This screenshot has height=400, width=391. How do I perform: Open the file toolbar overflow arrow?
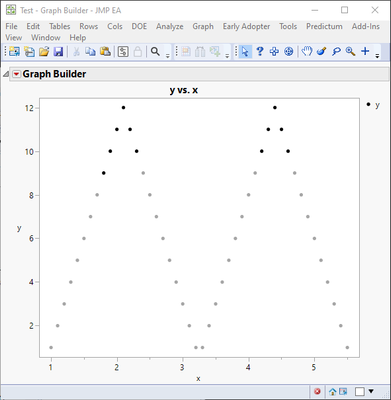[x=168, y=56]
